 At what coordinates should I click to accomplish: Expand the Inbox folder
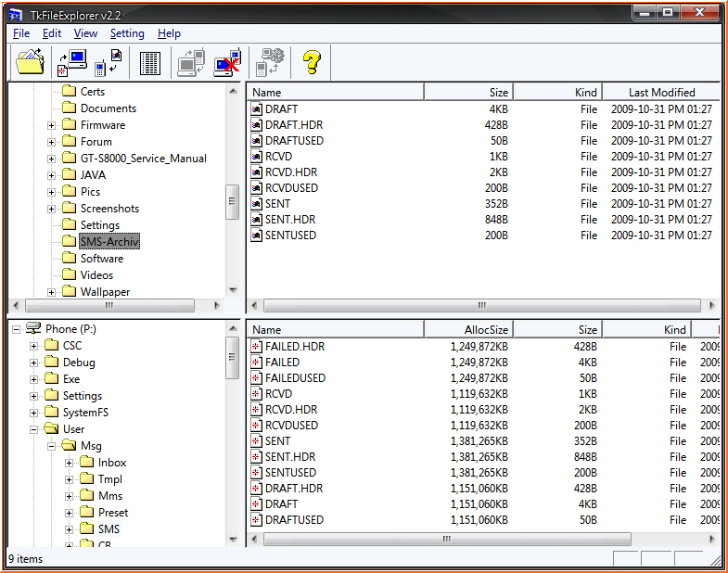coord(70,463)
